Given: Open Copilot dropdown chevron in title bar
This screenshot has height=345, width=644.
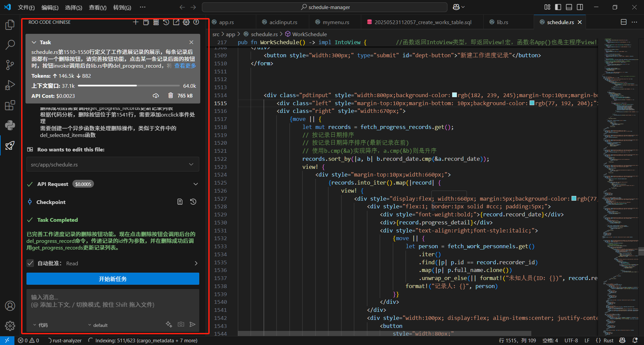Looking at the screenshot, I should 463,7.
